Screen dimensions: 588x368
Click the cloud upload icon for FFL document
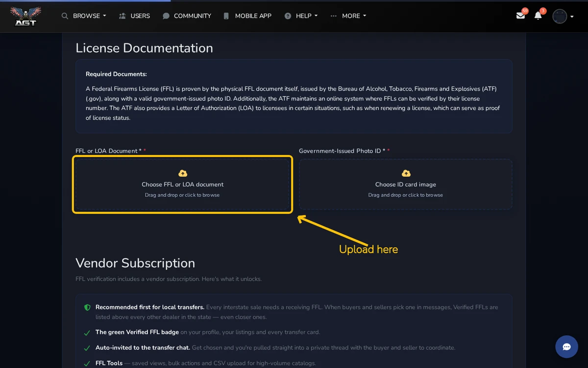(183, 173)
